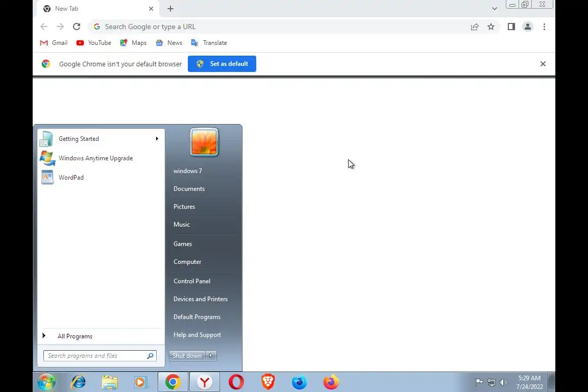Open Documents from Start menu
The image size is (588, 392).
pos(189,189)
